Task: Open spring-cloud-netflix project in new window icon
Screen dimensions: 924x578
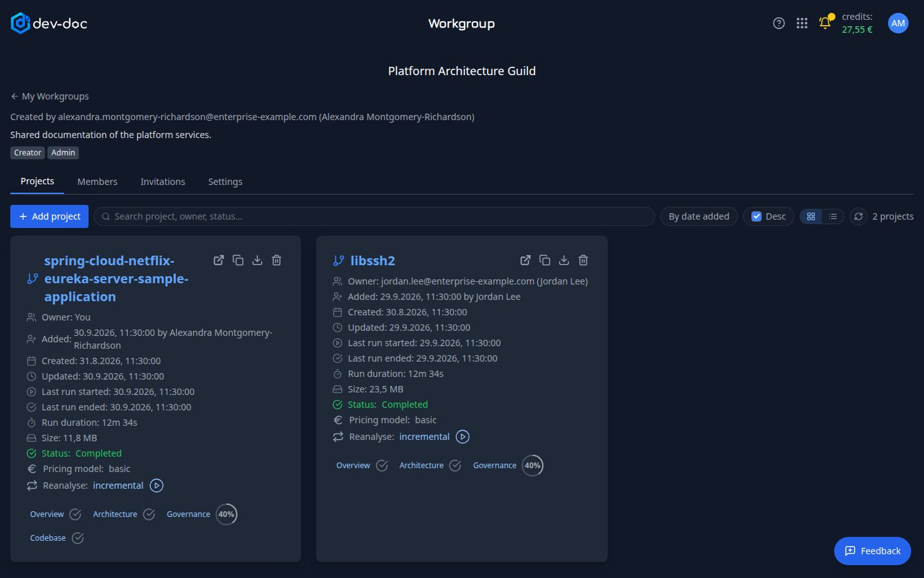Action: click(x=219, y=260)
